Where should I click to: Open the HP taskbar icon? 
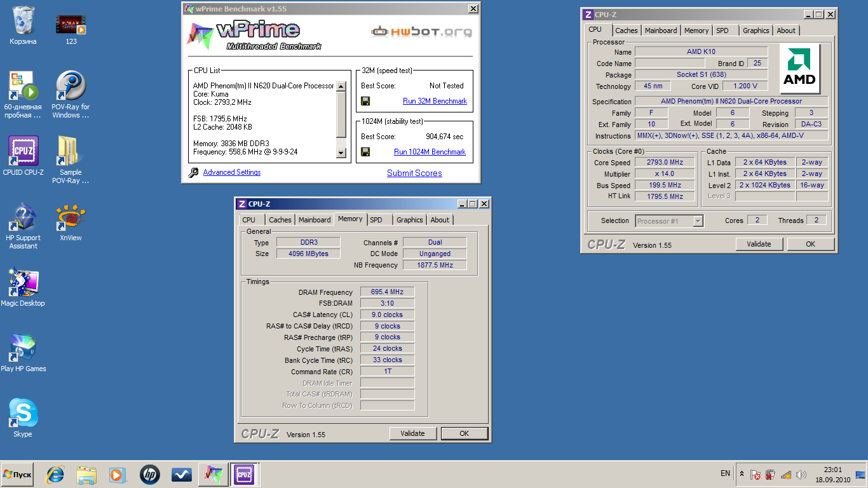point(150,475)
